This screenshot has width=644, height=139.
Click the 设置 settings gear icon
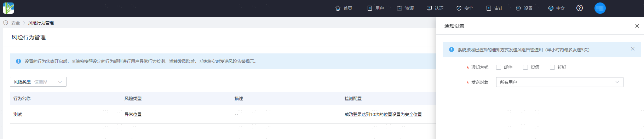tap(518, 8)
